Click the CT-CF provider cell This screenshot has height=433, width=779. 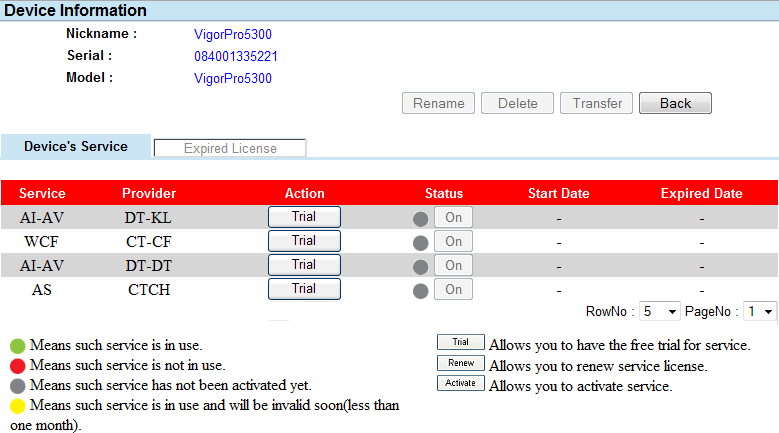149,242
